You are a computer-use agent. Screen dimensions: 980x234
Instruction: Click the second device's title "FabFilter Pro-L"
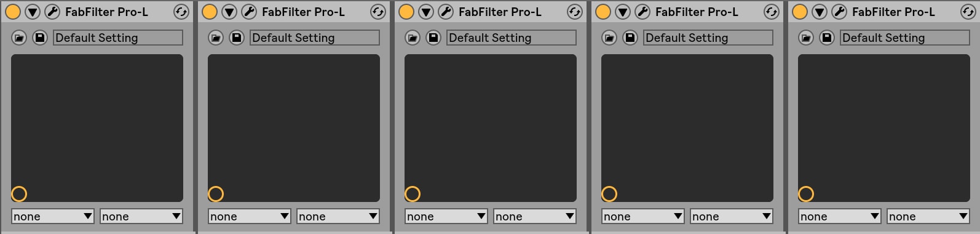[x=303, y=12]
